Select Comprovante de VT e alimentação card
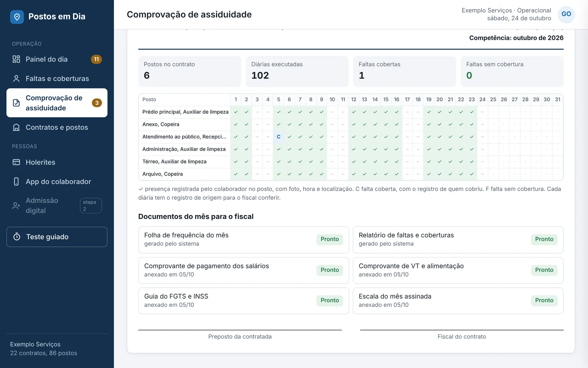 [458, 270]
